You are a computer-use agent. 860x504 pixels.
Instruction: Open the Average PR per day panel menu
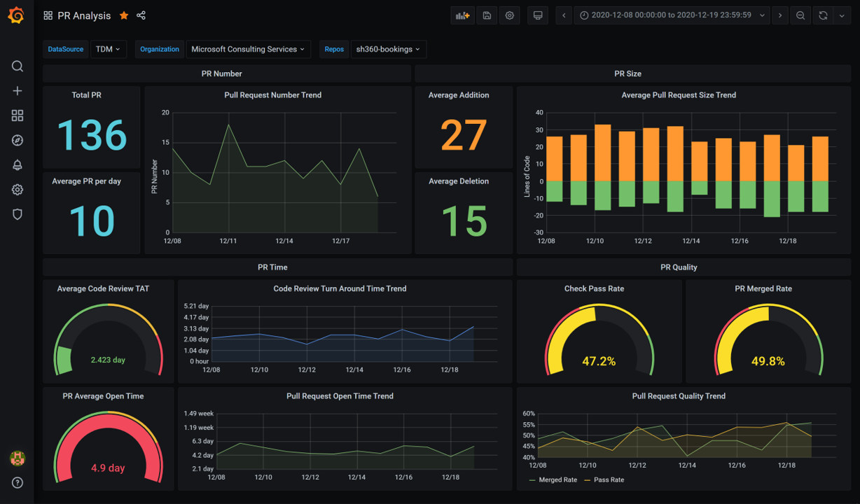86,181
